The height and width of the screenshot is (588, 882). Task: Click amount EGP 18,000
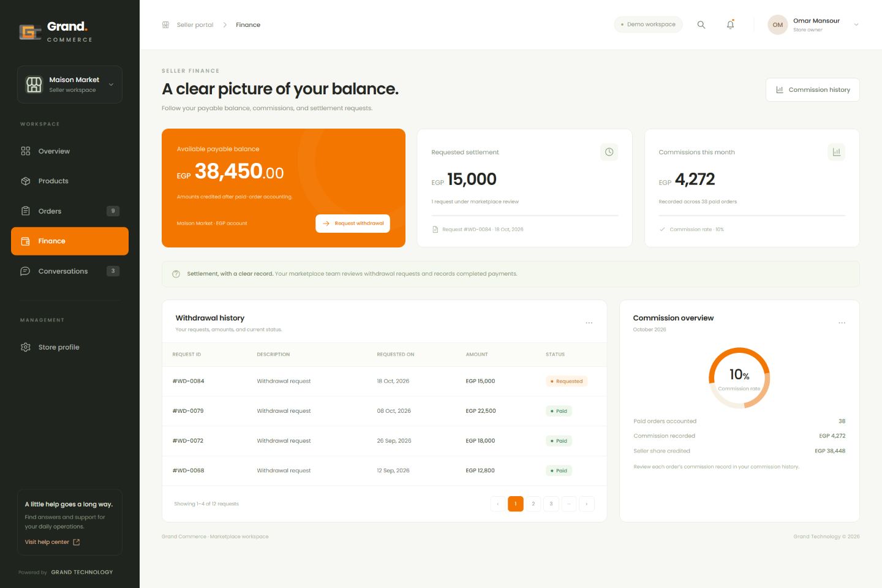(480, 441)
